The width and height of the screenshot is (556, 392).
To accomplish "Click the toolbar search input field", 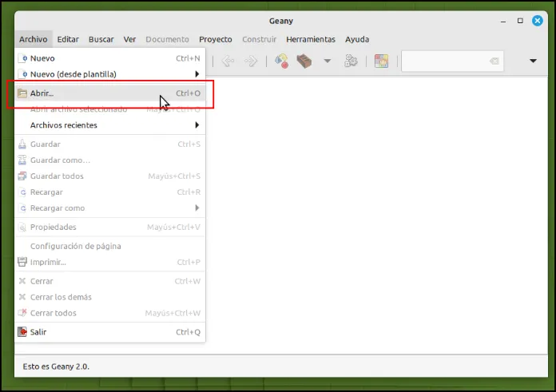I will point(452,61).
